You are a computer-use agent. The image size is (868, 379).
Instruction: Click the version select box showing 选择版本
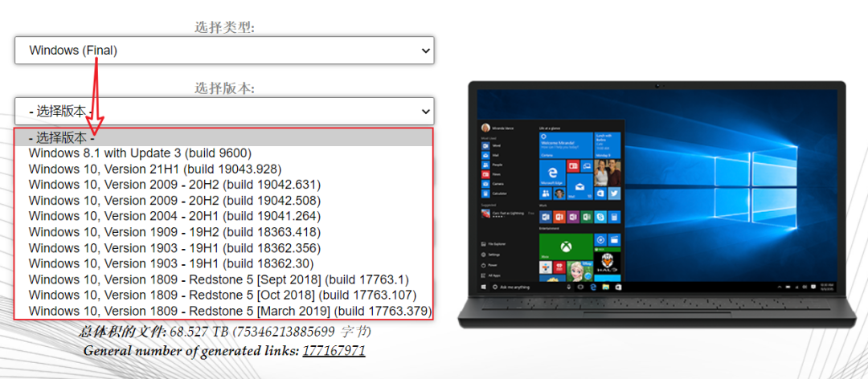click(x=223, y=111)
